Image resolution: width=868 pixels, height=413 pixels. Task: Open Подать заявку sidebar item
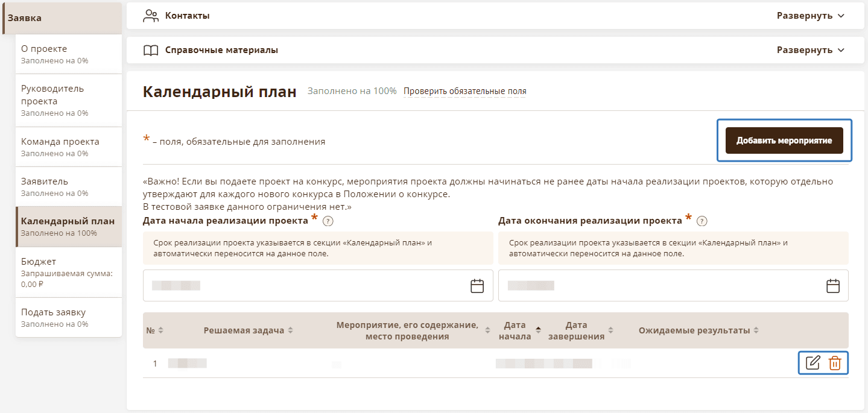tap(68, 317)
